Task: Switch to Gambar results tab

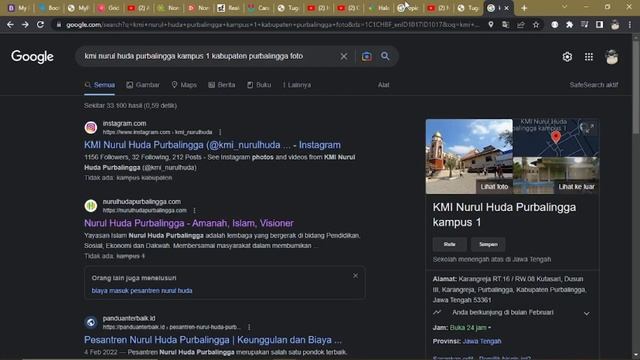Action: [x=143, y=85]
